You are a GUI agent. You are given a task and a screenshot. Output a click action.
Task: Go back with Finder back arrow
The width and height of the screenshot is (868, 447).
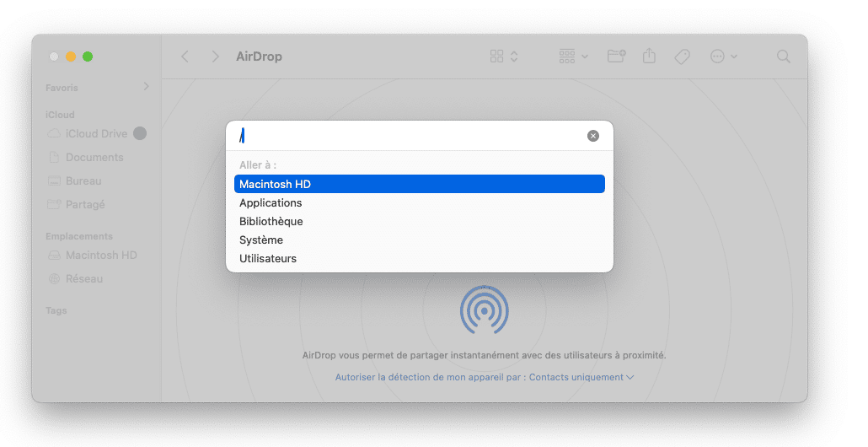point(185,57)
